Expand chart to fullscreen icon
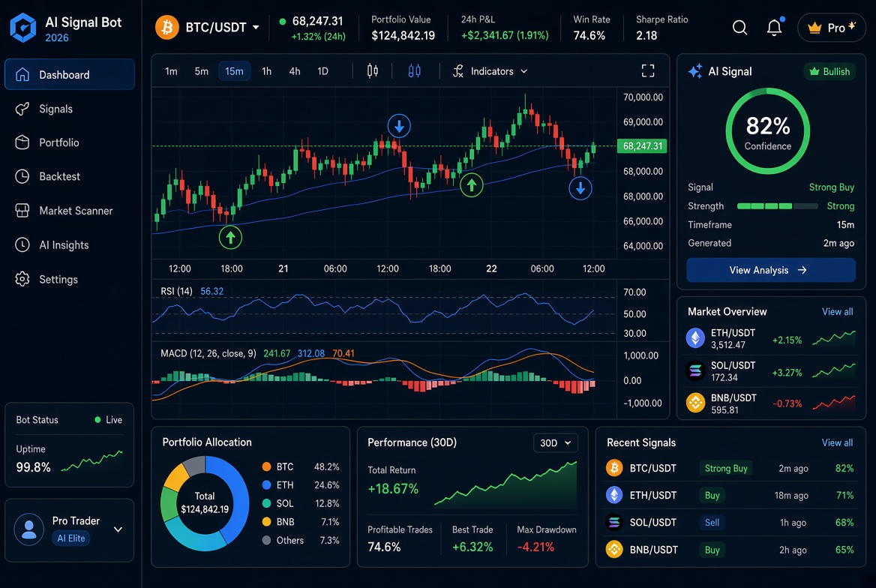876x588 pixels. (647, 71)
